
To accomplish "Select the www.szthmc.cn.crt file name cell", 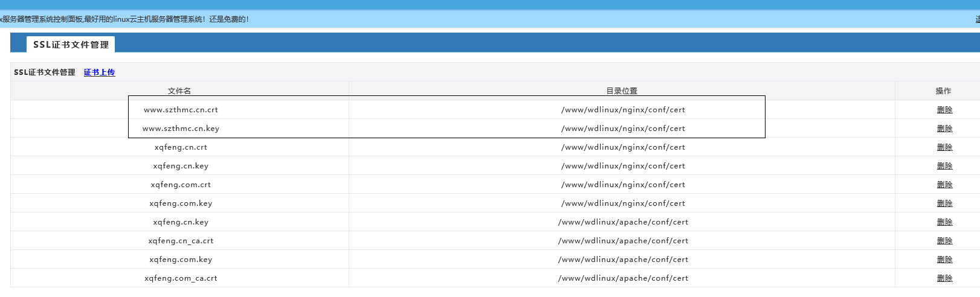I will coord(181,110).
